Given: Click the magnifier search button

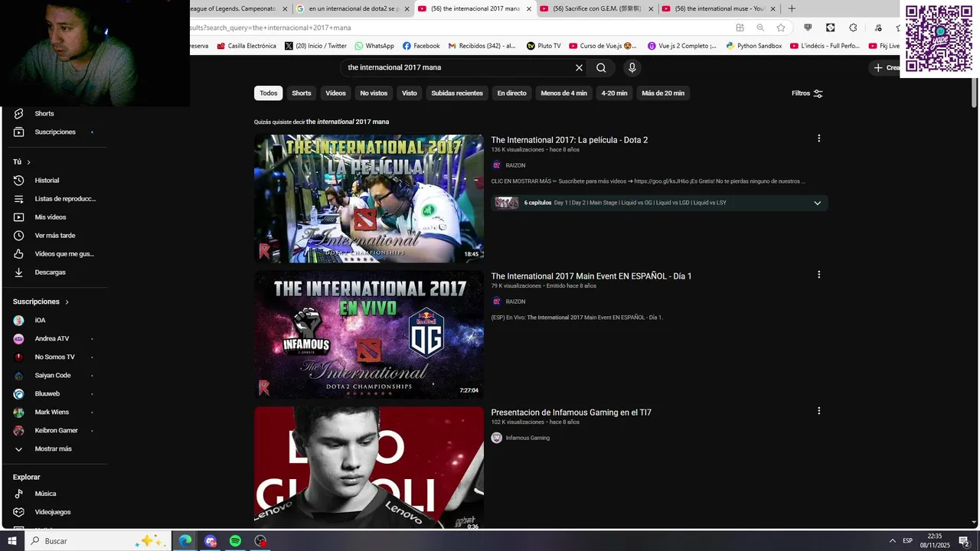Looking at the screenshot, I should (x=601, y=67).
